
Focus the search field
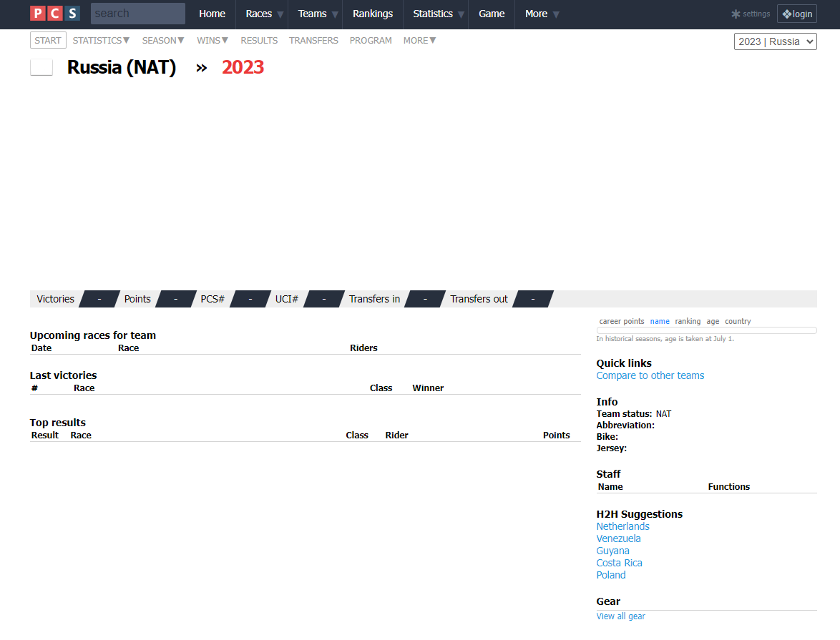[x=138, y=14]
